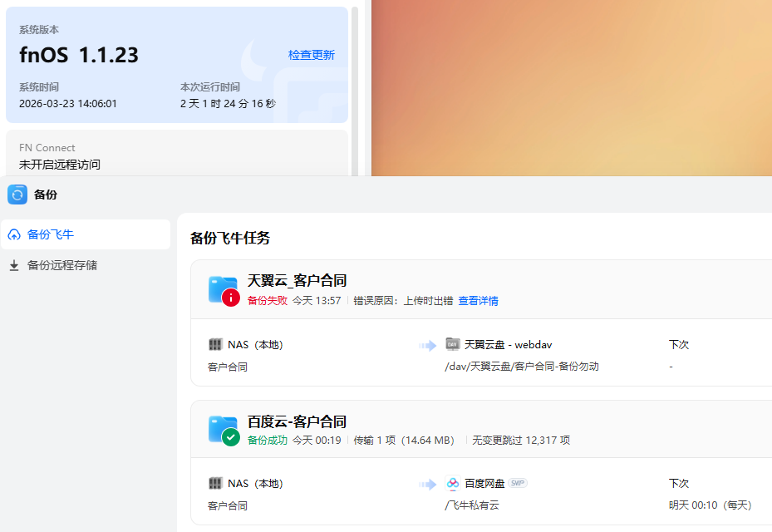This screenshot has height=532, width=772.
Task: Click the cloud upload icon beside 备份飞牛
Action: (x=14, y=235)
